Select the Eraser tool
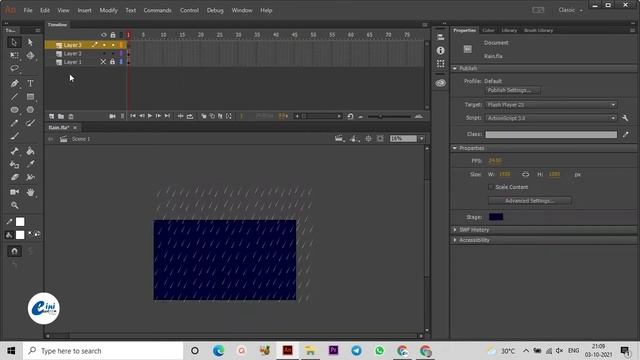Viewport: 640px width, 360px height. click(x=14, y=177)
